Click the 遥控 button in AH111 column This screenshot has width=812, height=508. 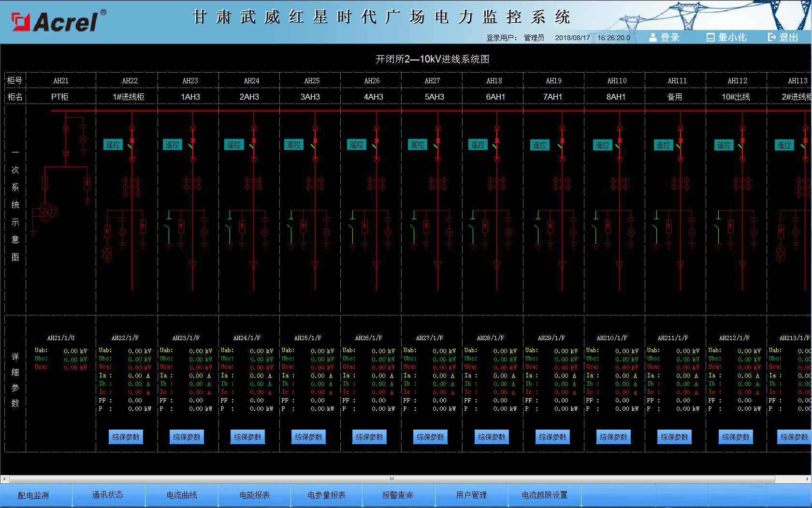point(664,145)
